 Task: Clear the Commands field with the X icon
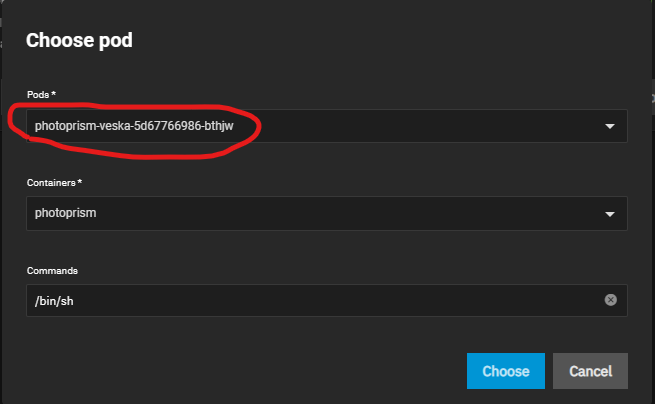[610, 300]
